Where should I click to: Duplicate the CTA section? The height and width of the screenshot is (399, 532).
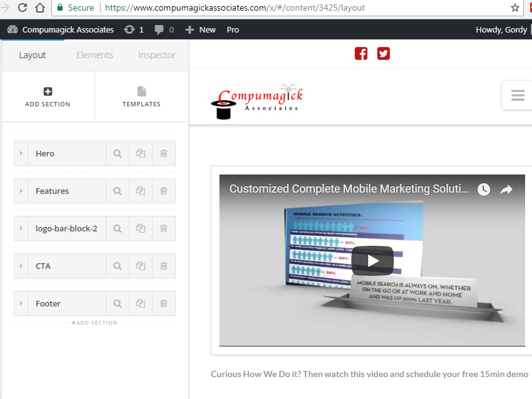tap(141, 266)
